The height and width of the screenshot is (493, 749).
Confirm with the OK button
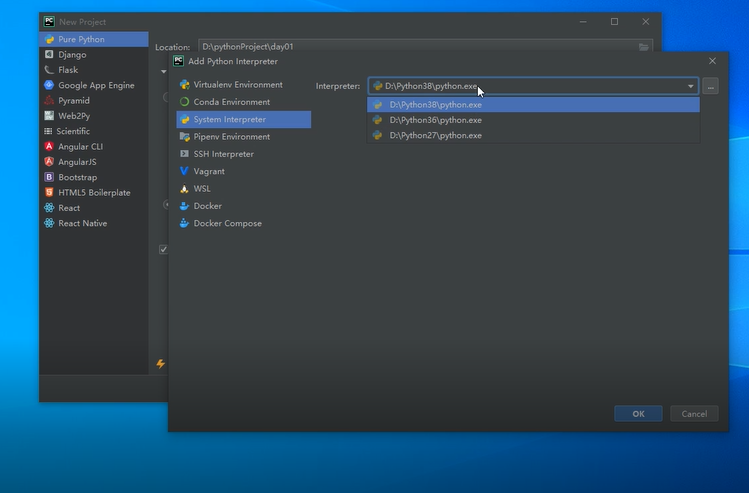pos(638,414)
